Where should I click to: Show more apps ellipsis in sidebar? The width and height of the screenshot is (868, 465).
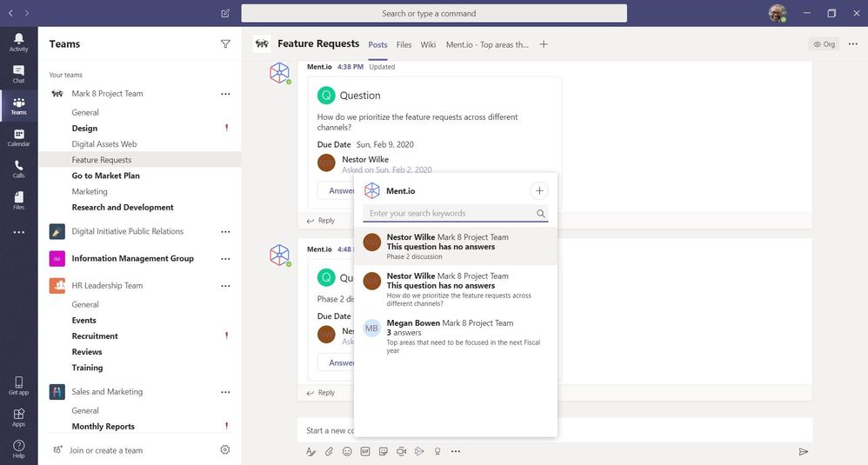pyautogui.click(x=19, y=232)
